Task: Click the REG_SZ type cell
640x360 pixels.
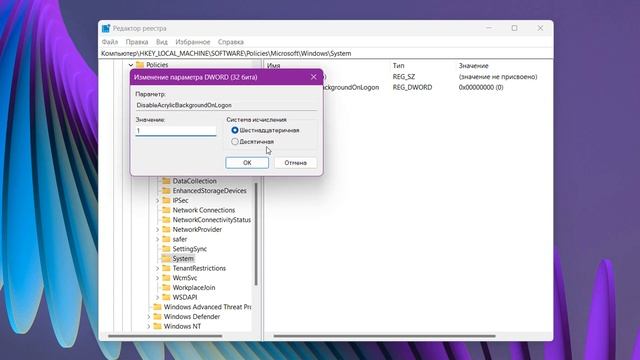Action: 404,77
